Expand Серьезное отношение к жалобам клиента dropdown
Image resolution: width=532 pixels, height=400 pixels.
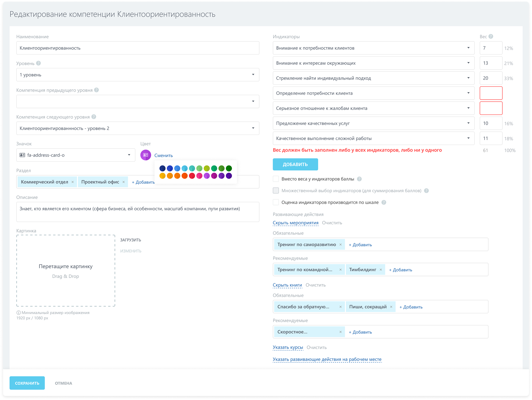pyautogui.click(x=373, y=108)
